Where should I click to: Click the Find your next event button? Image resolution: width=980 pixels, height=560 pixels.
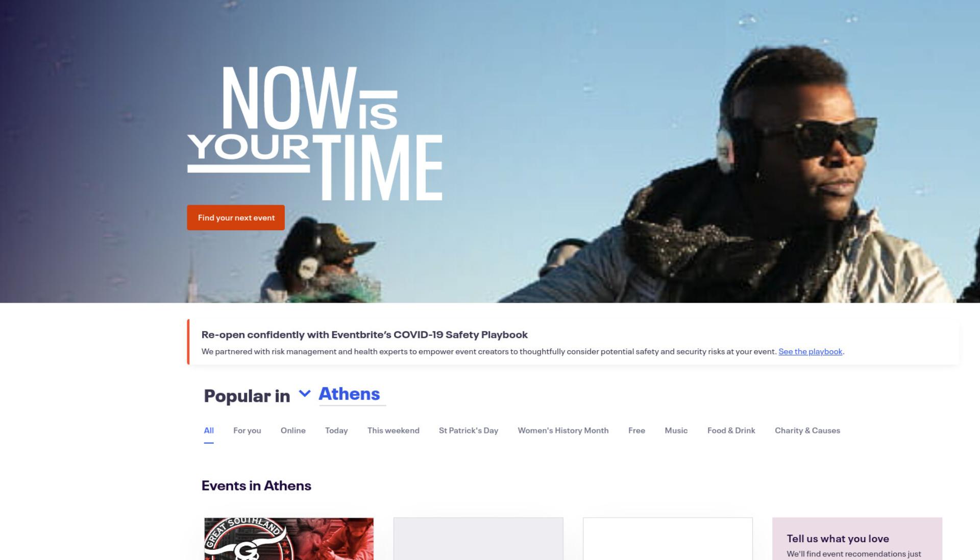[x=236, y=217]
